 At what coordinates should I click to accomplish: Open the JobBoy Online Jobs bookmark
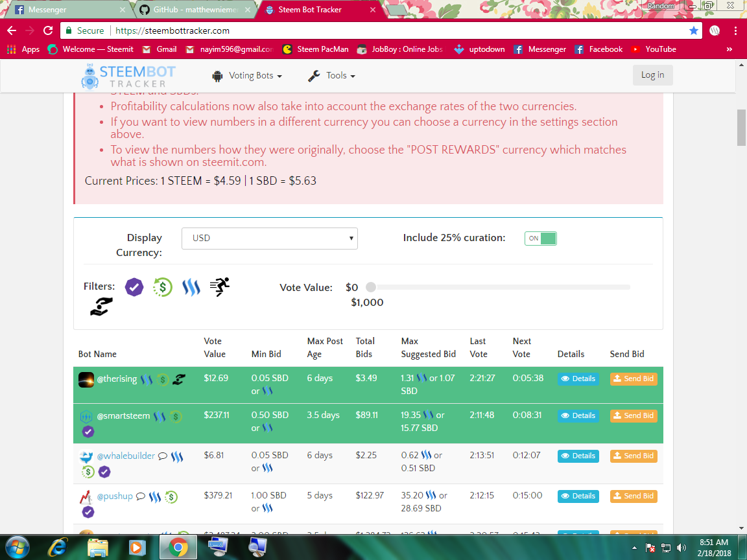pyautogui.click(x=400, y=49)
